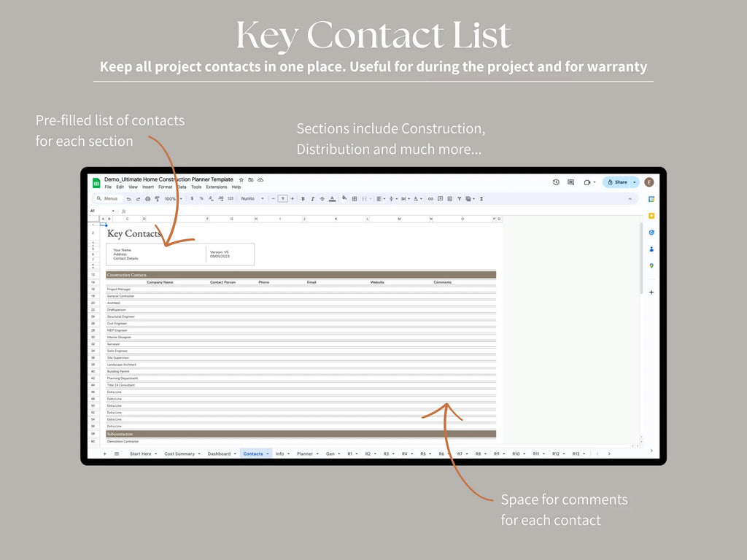The width and height of the screenshot is (747, 560).
Task: Click the insert link icon
Action: [430, 198]
